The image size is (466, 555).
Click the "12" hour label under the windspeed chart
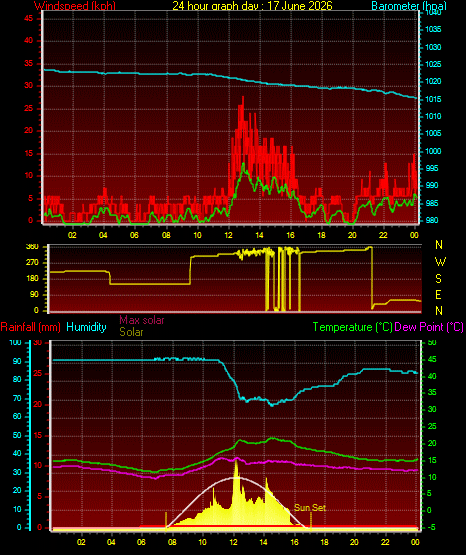click(229, 235)
